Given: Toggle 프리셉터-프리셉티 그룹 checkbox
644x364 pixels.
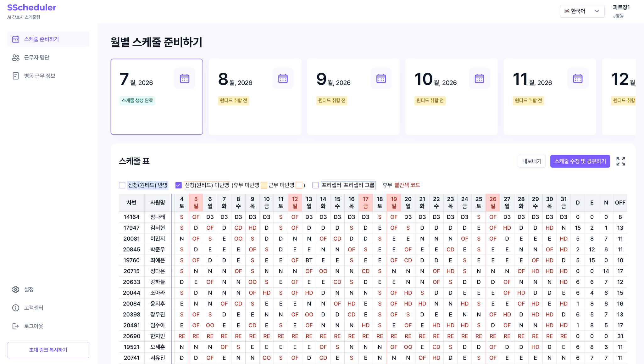Looking at the screenshot, I should [x=315, y=185].
